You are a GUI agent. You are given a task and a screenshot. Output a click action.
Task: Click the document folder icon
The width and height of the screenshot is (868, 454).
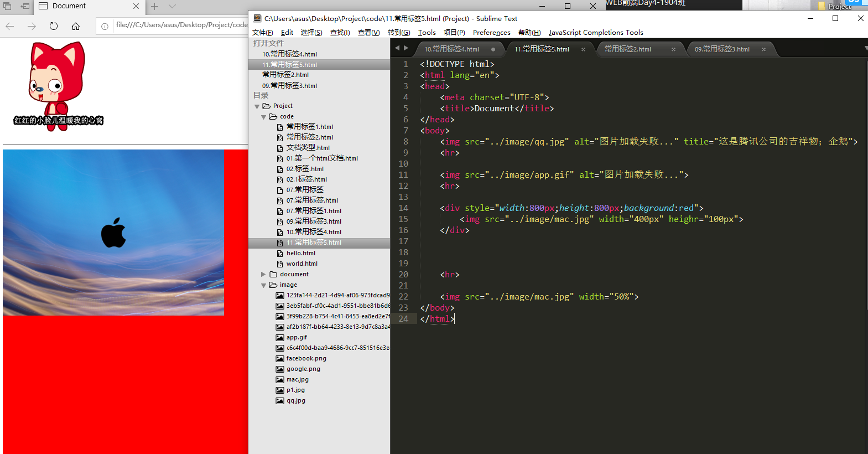[273, 275]
